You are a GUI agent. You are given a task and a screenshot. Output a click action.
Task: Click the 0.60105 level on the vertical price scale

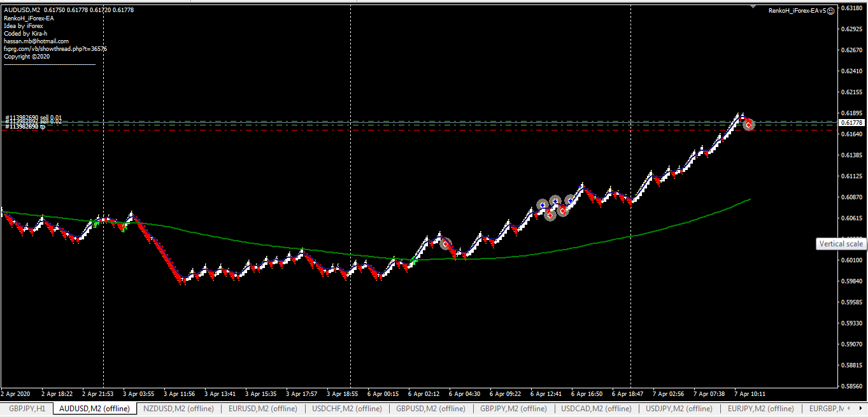point(851,260)
